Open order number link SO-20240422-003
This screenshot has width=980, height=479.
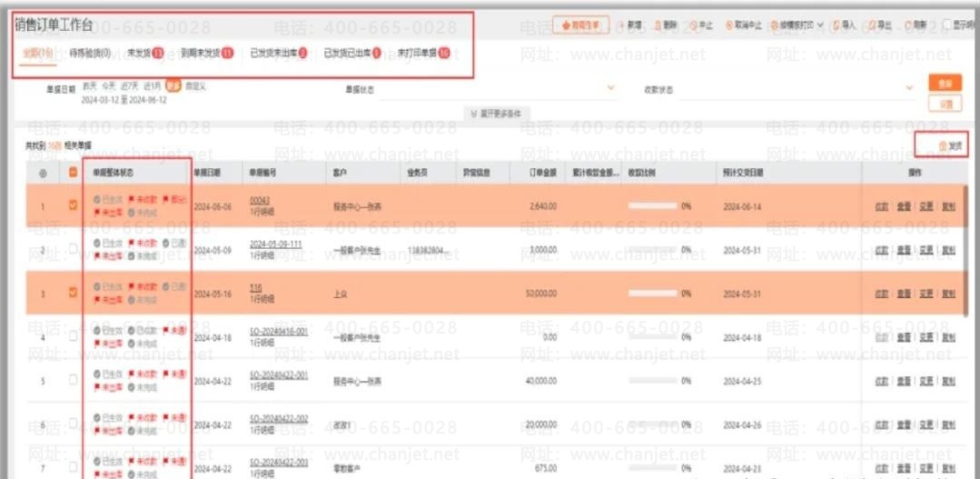(279, 462)
